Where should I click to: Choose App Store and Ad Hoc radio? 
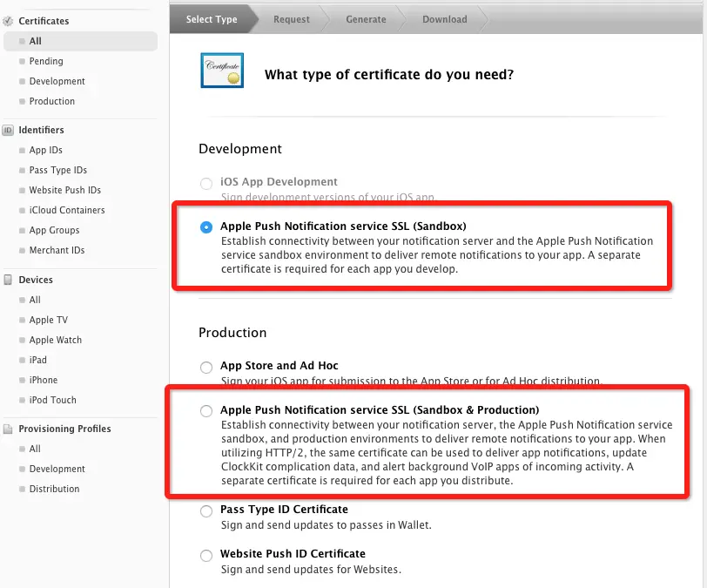tap(206, 367)
